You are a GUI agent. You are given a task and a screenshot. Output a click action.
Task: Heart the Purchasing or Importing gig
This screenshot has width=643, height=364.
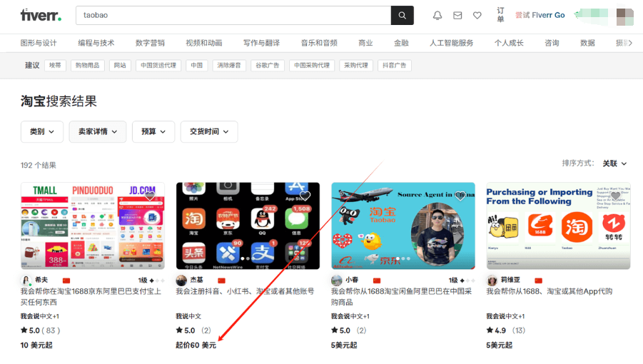coord(615,196)
